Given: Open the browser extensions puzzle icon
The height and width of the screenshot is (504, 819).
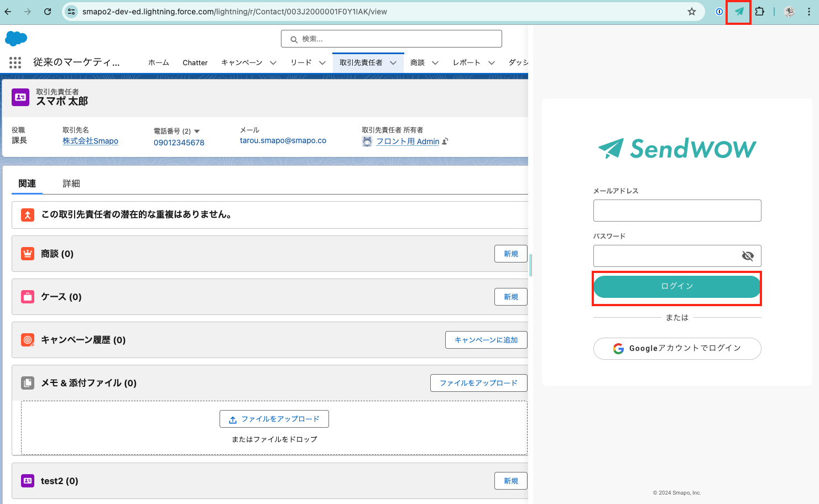Looking at the screenshot, I should (760, 11).
